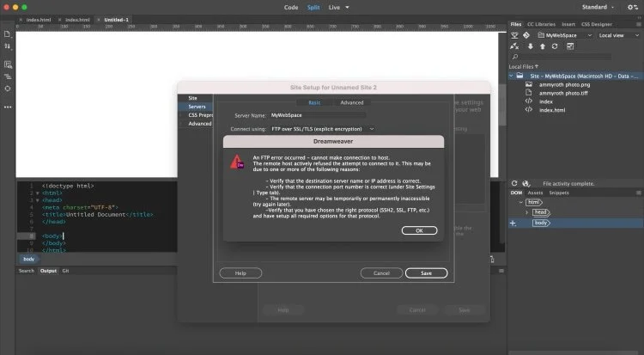This screenshot has height=355, width=644.
Task: Open the Insert panel tab
Action: pos(568,24)
